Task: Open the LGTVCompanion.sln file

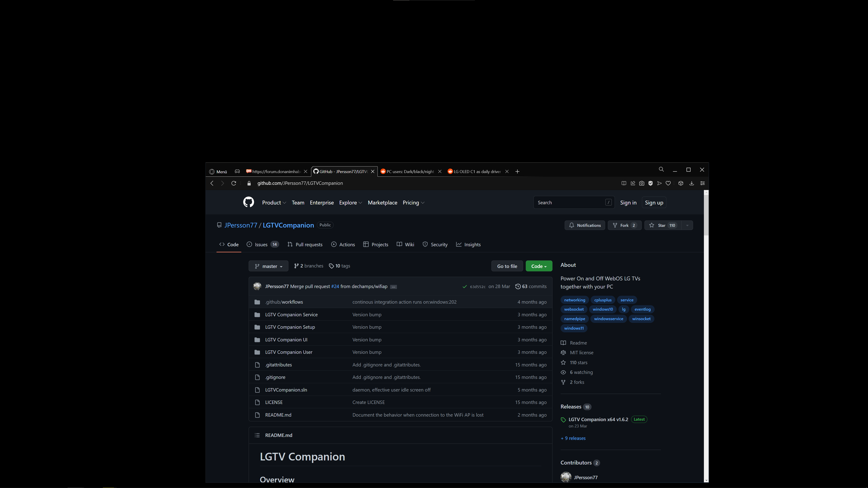Action: tap(286, 390)
